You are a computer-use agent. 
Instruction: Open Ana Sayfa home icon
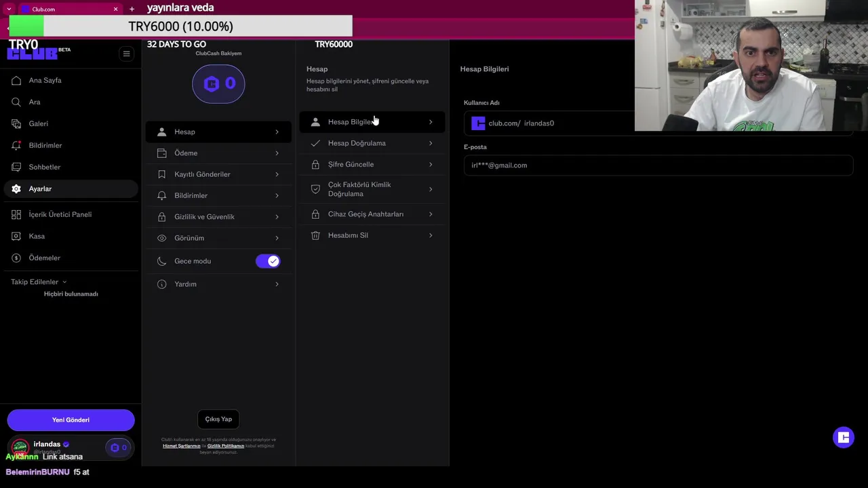pyautogui.click(x=16, y=80)
